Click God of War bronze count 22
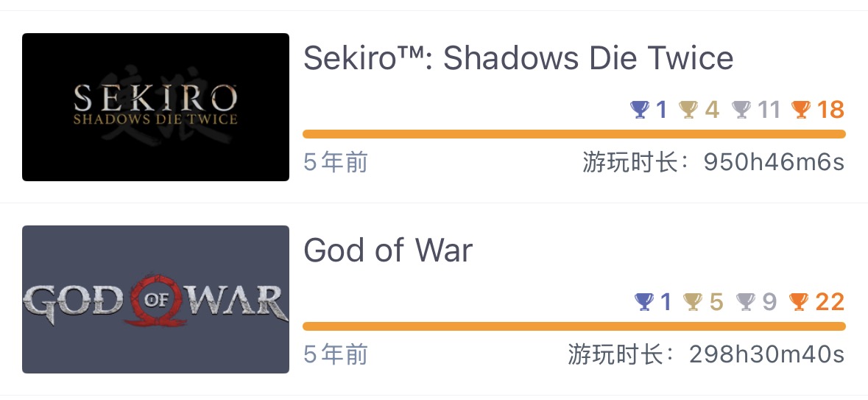The width and height of the screenshot is (868, 400). point(830,302)
